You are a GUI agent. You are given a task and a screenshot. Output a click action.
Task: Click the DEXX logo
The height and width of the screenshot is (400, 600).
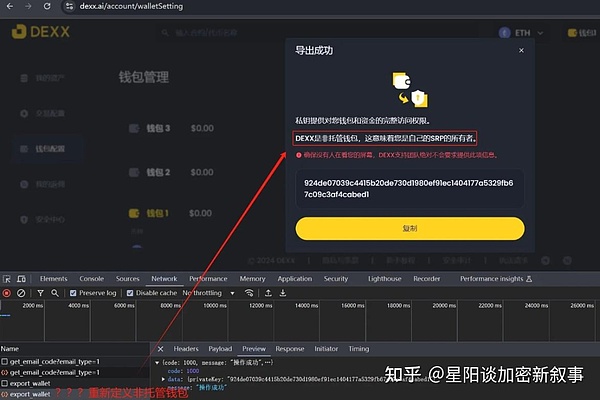point(41,32)
